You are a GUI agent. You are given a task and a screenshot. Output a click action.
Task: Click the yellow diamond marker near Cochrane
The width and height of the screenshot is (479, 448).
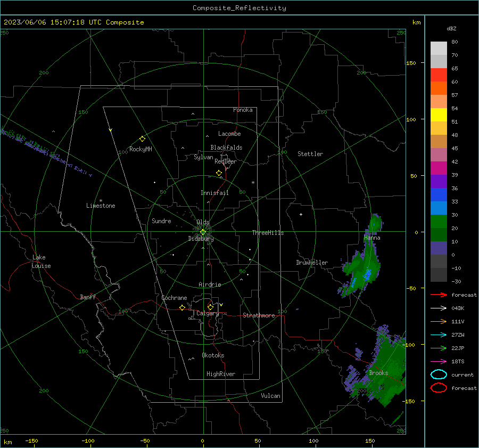tap(183, 307)
